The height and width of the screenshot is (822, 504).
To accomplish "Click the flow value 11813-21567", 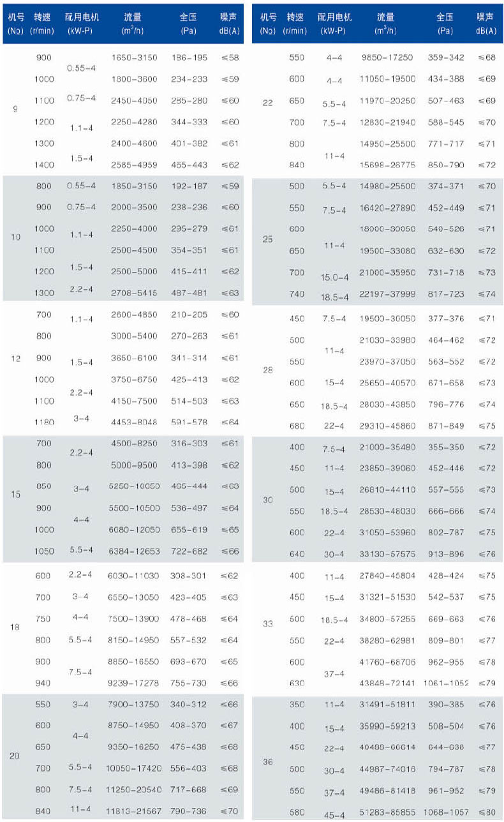I will coord(134,811).
